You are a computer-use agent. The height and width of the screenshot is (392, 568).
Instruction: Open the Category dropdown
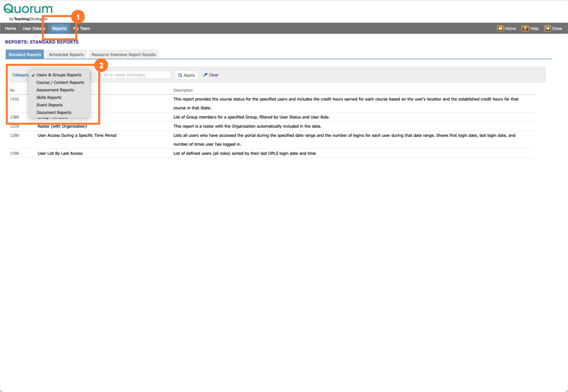click(x=21, y=74)
